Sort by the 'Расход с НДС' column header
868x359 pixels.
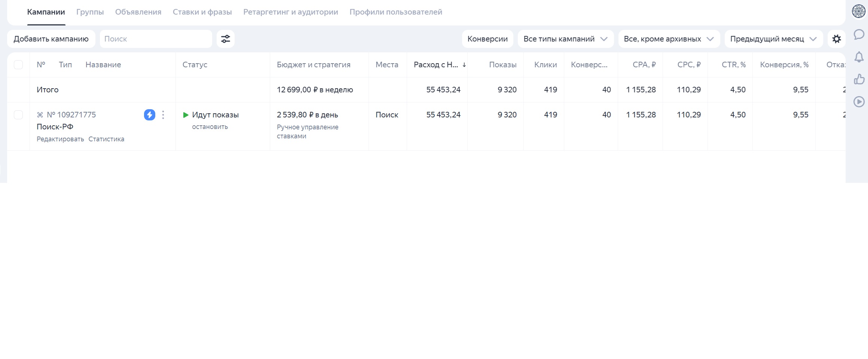click(436, 65)
